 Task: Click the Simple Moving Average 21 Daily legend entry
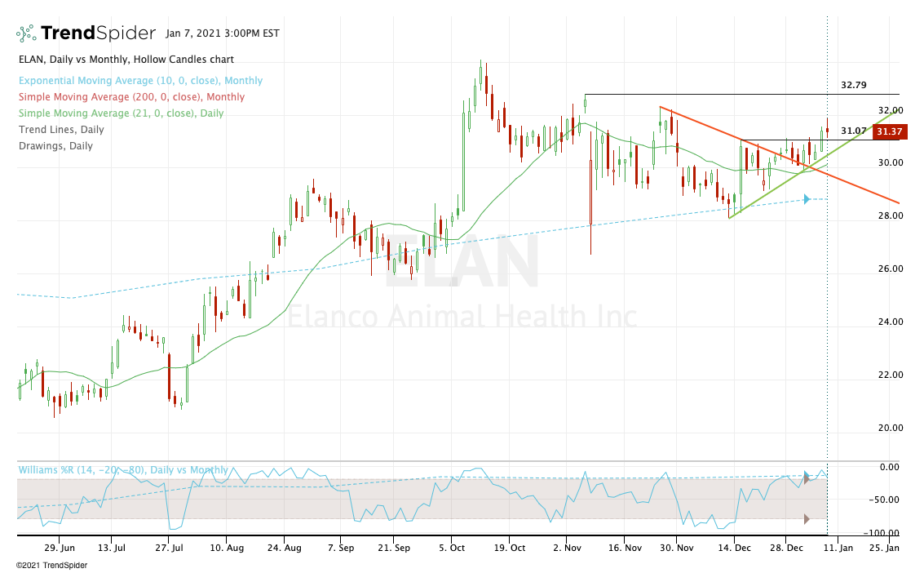tap(121, 113)
